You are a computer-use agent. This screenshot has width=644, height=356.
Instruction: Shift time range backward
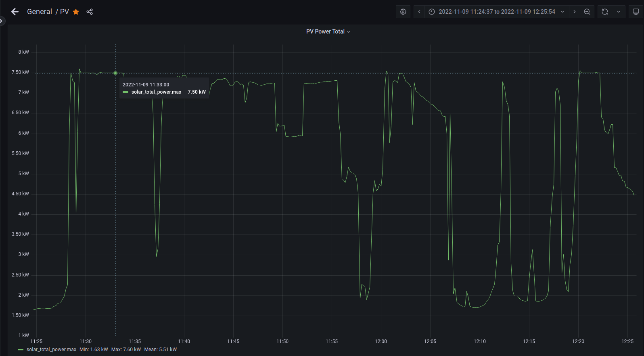(419, 12)
